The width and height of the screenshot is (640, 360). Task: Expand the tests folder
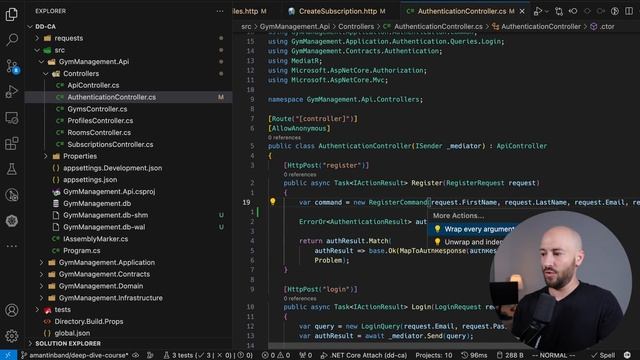(x=37, y=310)
